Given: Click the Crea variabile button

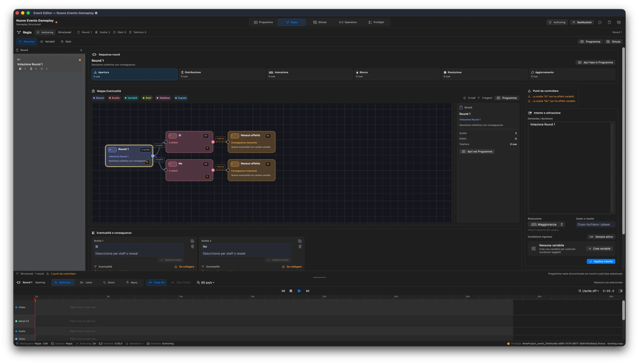Looking at the screenshot, I should click(x=600, y=249).
